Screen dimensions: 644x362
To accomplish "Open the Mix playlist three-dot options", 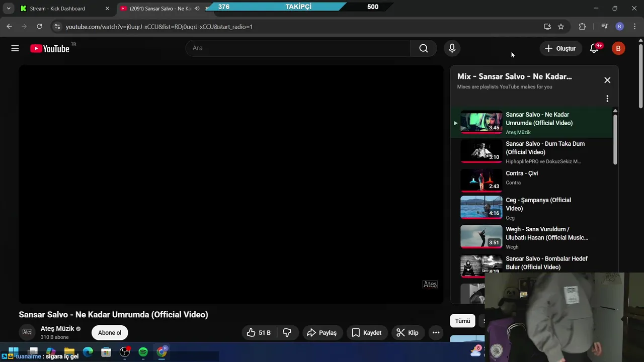I will [x=607, y=99].
